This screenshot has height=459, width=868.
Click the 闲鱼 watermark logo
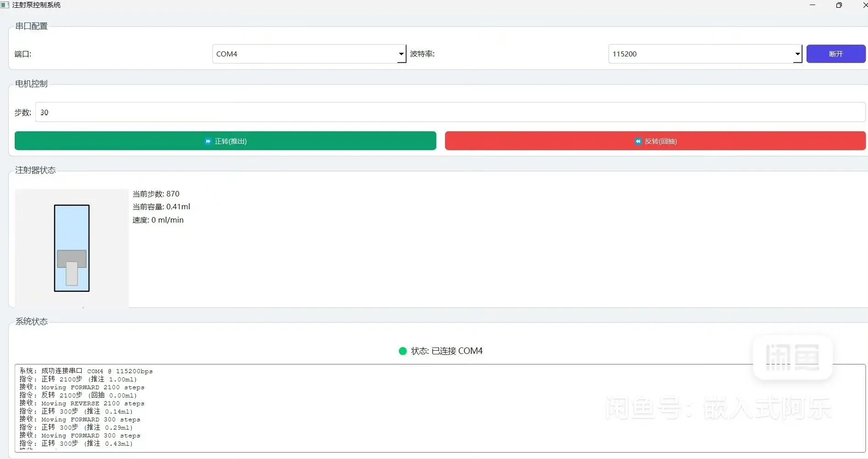point(792,357)
